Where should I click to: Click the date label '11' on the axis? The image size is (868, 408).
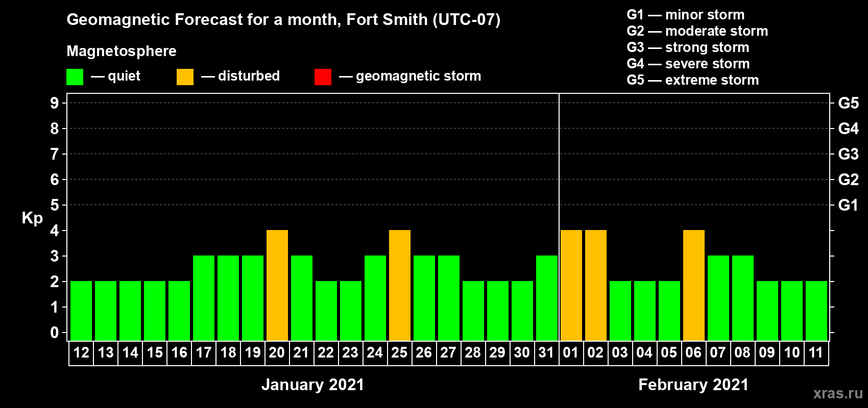click(x=816, y=352)
